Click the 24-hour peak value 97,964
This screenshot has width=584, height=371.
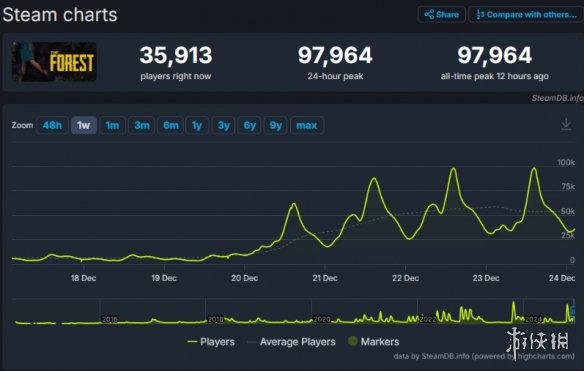pos(335,55)
